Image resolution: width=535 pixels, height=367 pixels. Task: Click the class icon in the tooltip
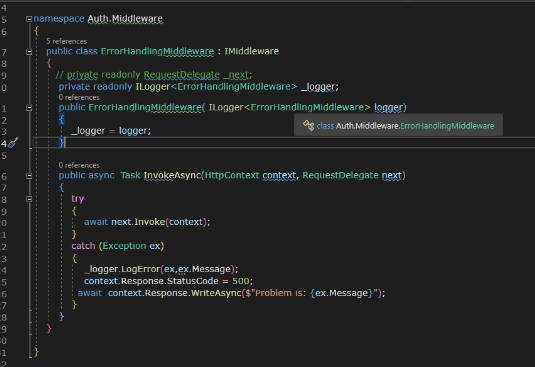[x=308, y=126]
